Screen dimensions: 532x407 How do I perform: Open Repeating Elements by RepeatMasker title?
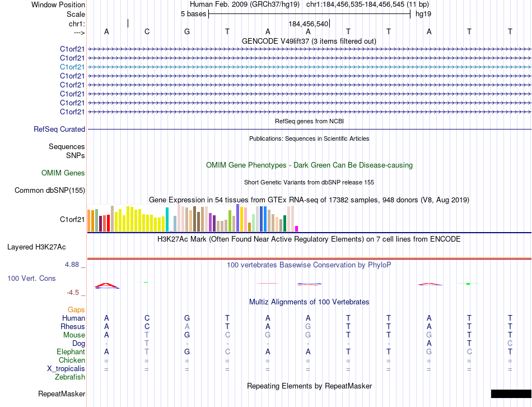tap(309, 386)
